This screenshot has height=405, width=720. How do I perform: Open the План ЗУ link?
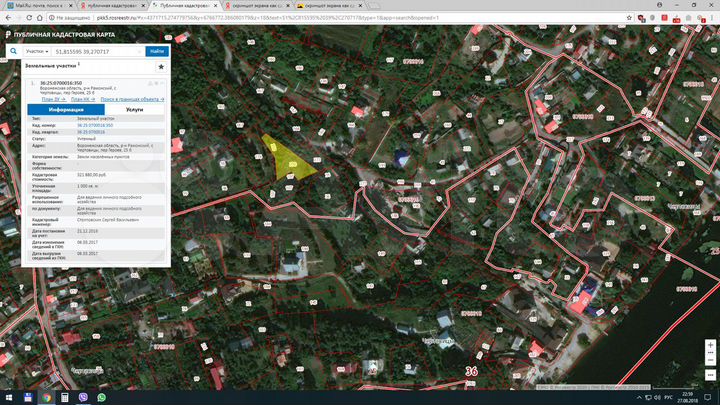click(52, 99)
